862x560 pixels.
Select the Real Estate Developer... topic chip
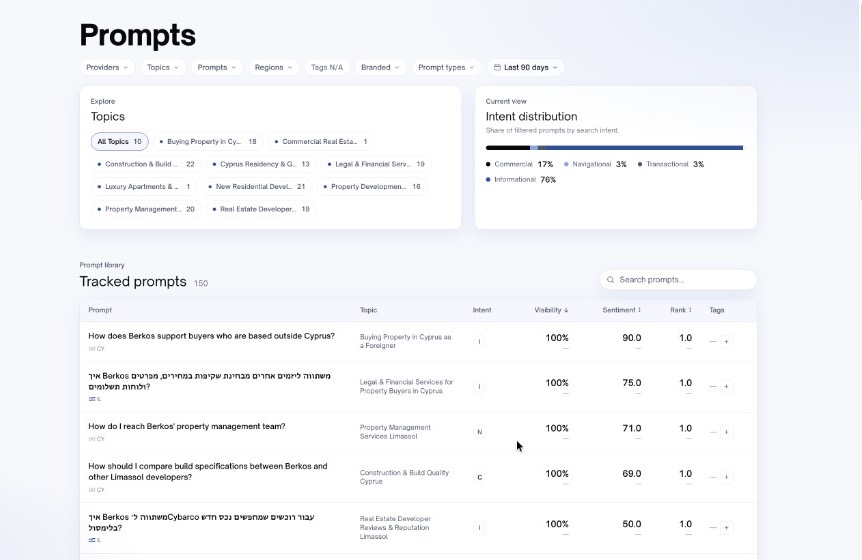click(x=261, y=209)
